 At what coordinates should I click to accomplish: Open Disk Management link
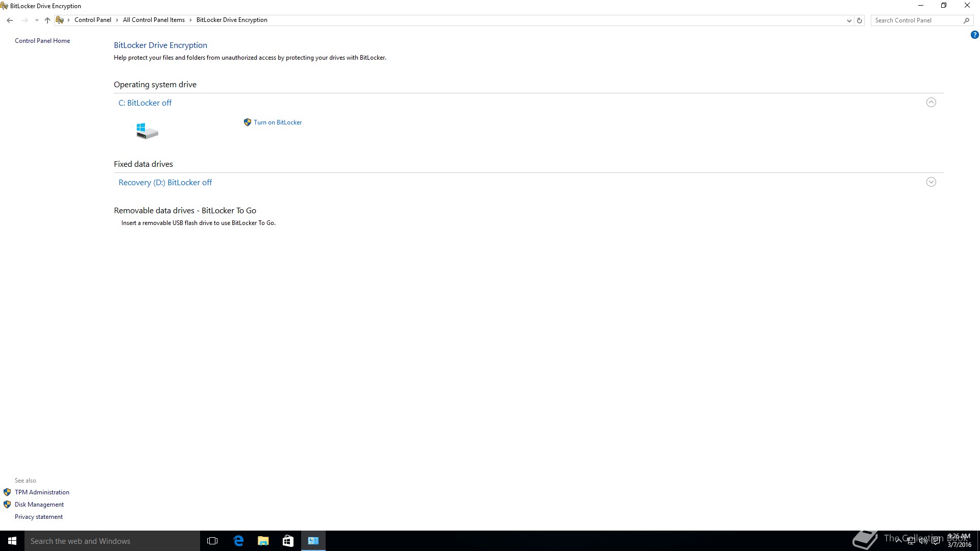pos(39,505)
